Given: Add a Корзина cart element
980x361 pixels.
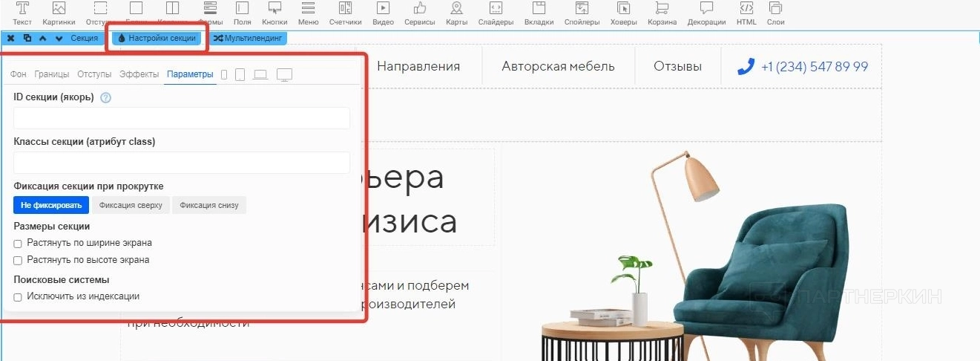Looking at the screenshot, I should 662,13.
